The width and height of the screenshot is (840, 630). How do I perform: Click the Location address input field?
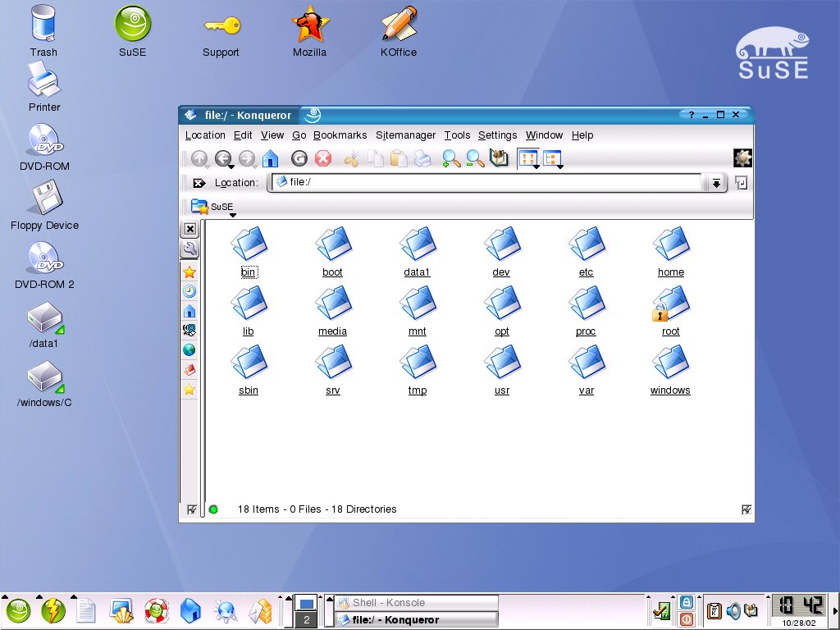492,182
